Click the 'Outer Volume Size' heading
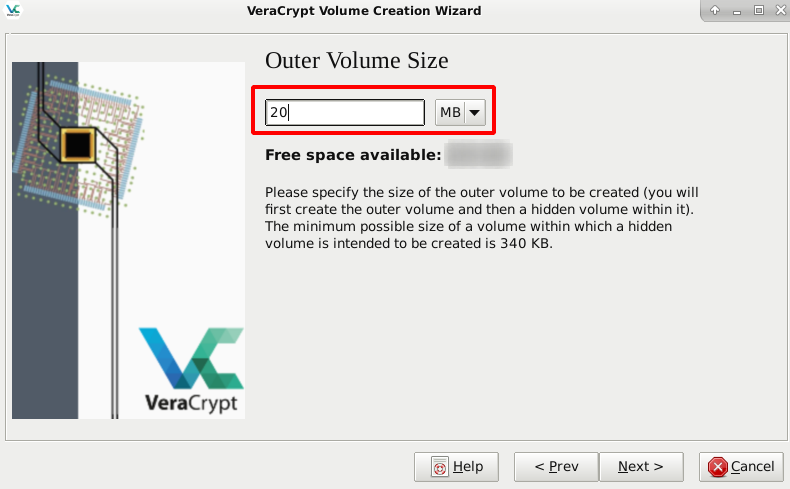Image resolution: width=790 pixels, height=489 pixels. (357, 60)
